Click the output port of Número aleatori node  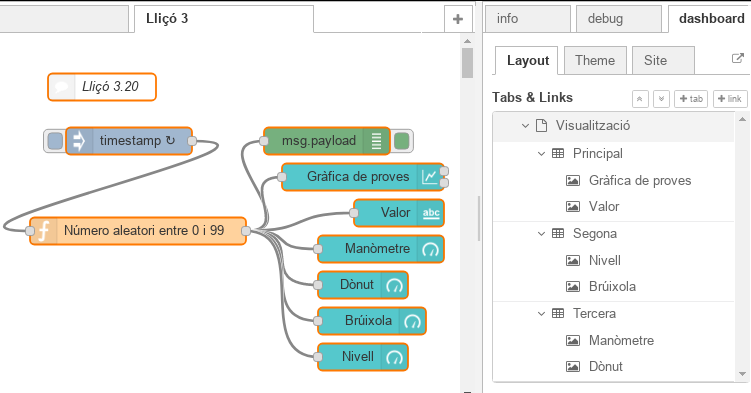pos(246,231)
